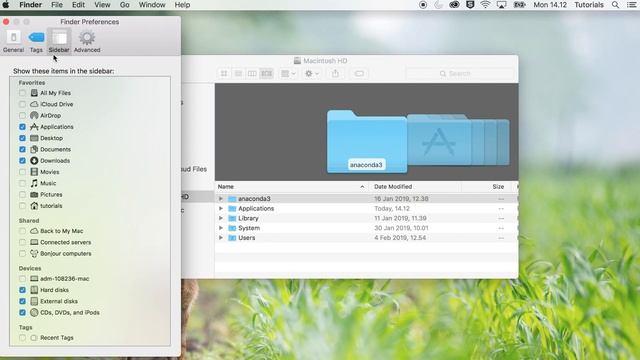
Task: Open the Advanced preferences tab
Action: pos(87,41)
